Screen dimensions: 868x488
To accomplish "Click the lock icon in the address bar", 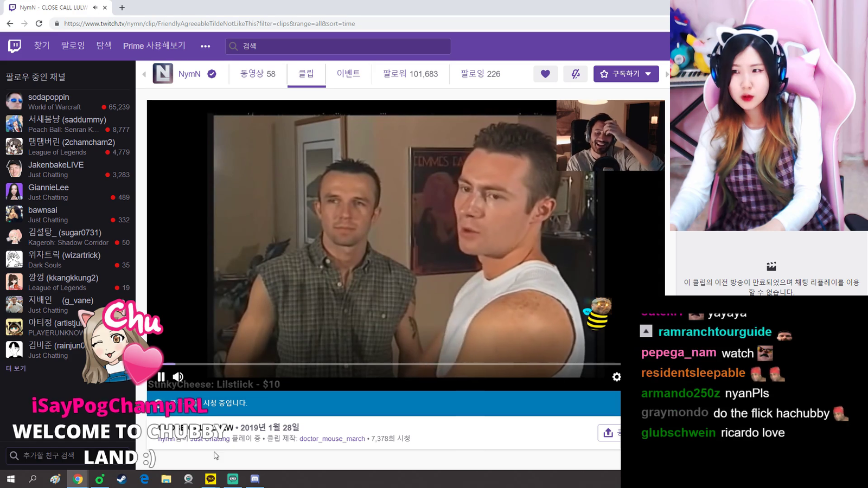I will point(56,23).
